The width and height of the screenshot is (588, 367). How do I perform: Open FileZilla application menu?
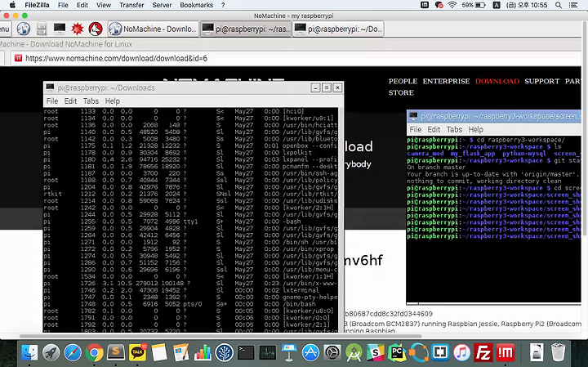[35, 5]
